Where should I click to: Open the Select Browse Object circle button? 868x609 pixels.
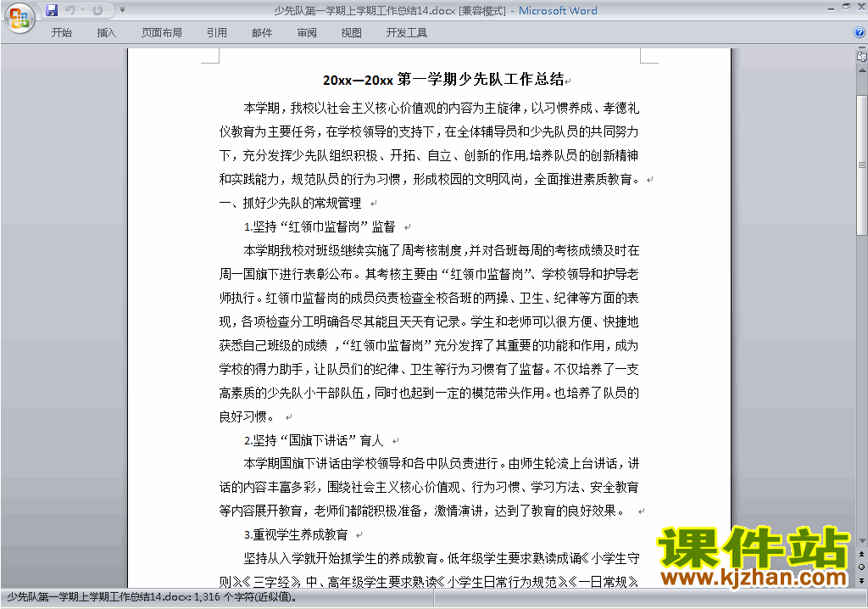(x=861, y=567)
